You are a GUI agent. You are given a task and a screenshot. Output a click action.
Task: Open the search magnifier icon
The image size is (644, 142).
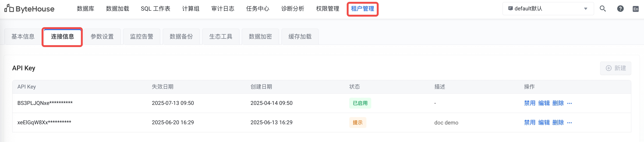pos(602,9)
